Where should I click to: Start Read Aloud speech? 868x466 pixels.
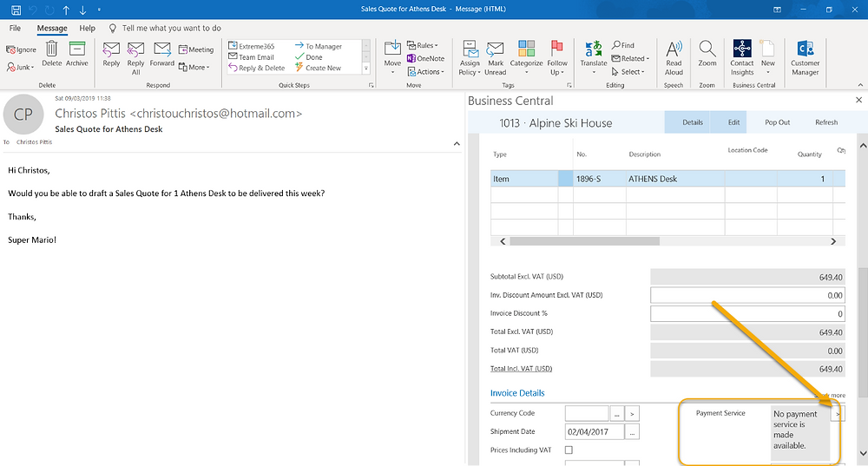674,57
